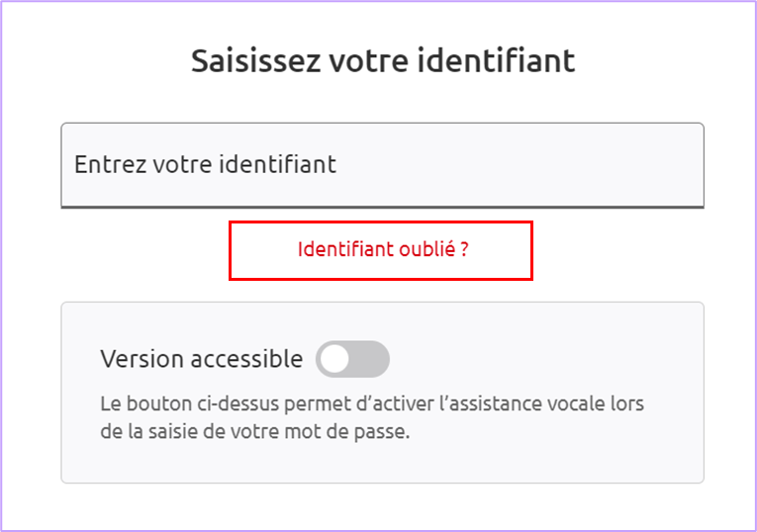Select the forgotten identifier red link
This screenshot has width=757, height=532.
pyautogui.click(x=382, y=249)
